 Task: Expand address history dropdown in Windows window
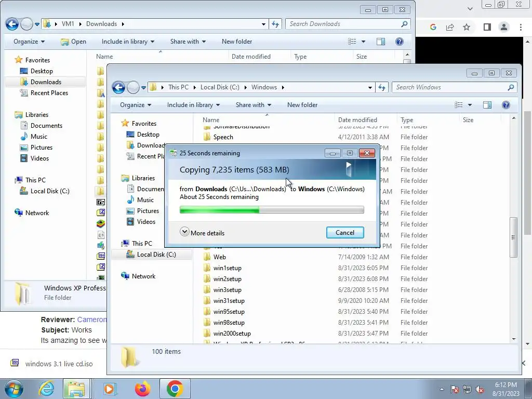[x=370, y=87]
